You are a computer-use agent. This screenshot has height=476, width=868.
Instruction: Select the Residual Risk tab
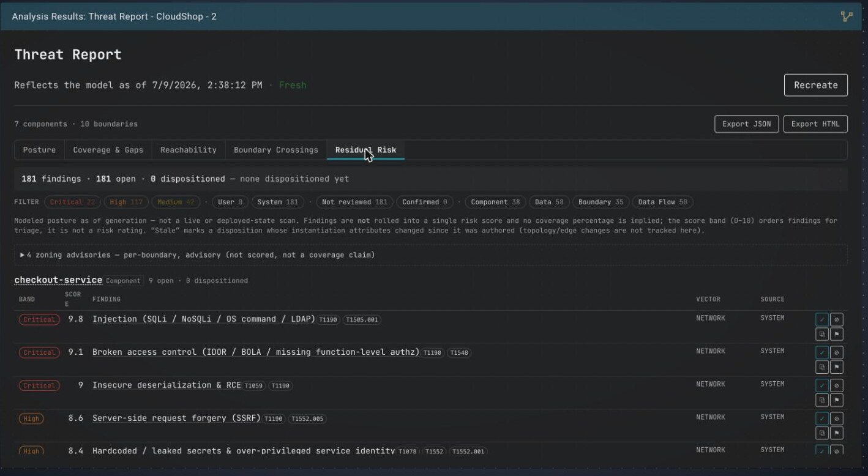(x=365, y=150)
